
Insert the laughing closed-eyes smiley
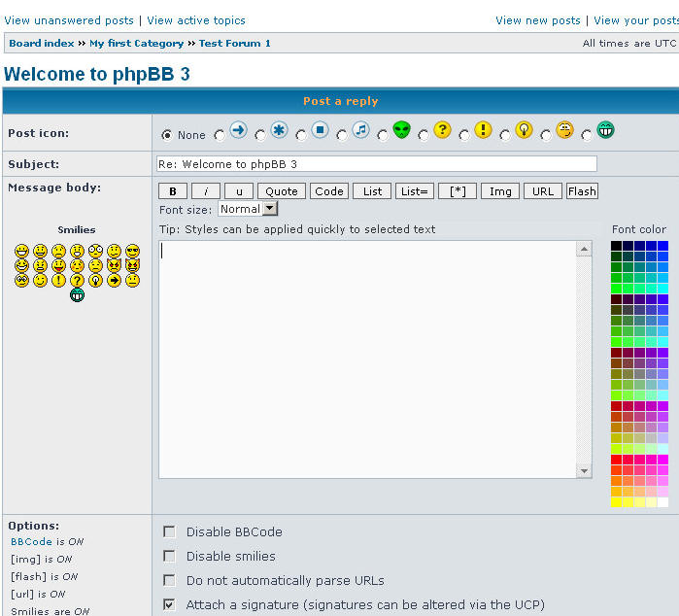(21, 265)
